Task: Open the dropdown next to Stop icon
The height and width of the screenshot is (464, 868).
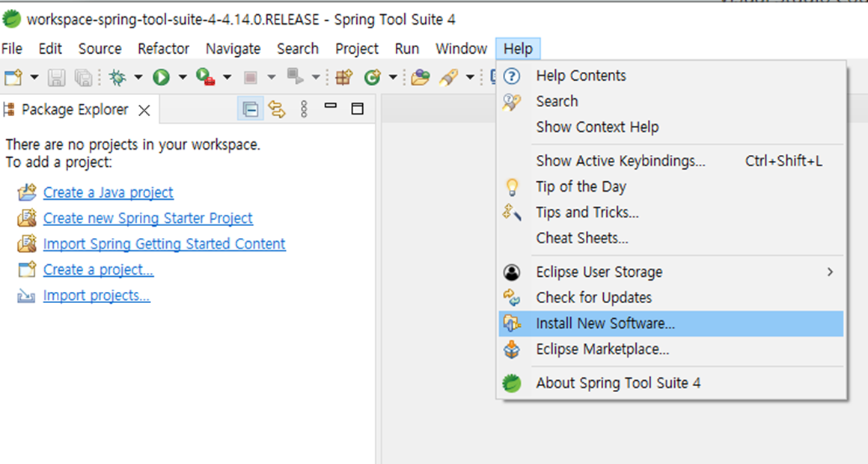Action: tap(271, 77)
